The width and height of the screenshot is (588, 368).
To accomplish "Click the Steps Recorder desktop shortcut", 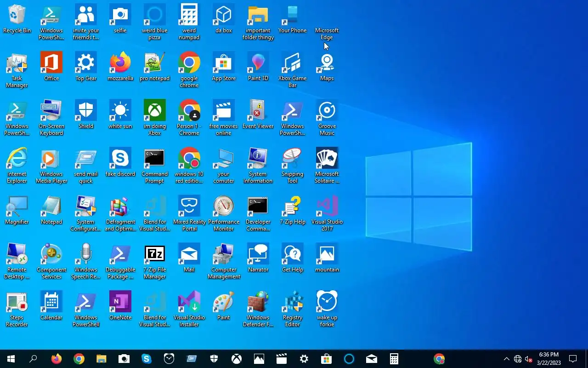I will point(17,309).
